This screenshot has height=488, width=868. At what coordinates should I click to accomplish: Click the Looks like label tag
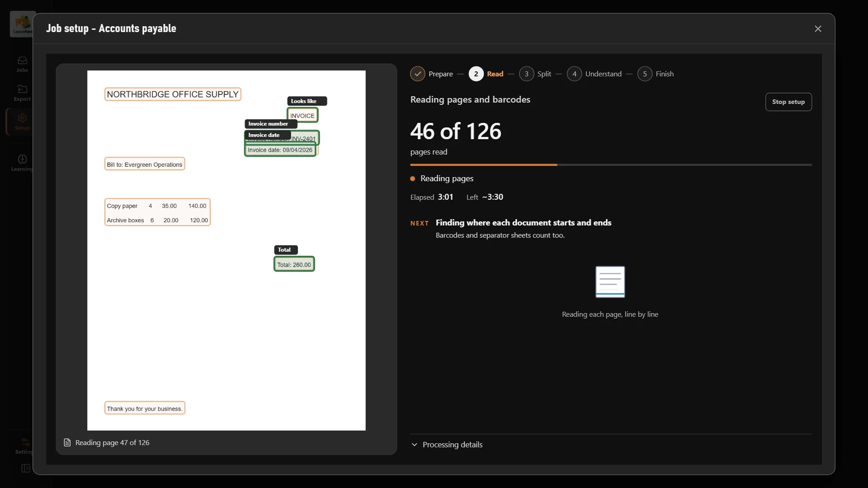coord(307,101)
